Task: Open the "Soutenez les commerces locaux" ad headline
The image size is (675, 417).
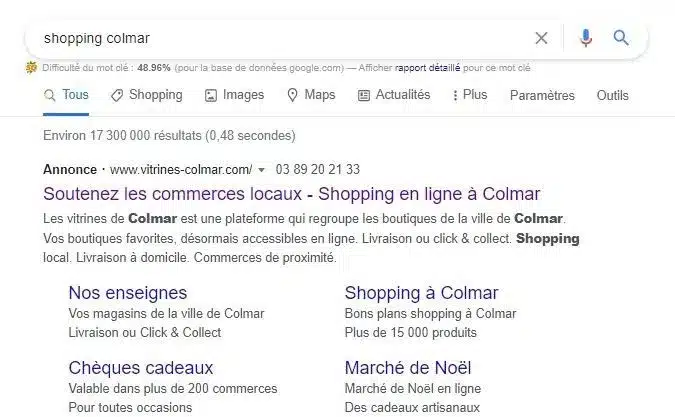Action: (292, 193)
